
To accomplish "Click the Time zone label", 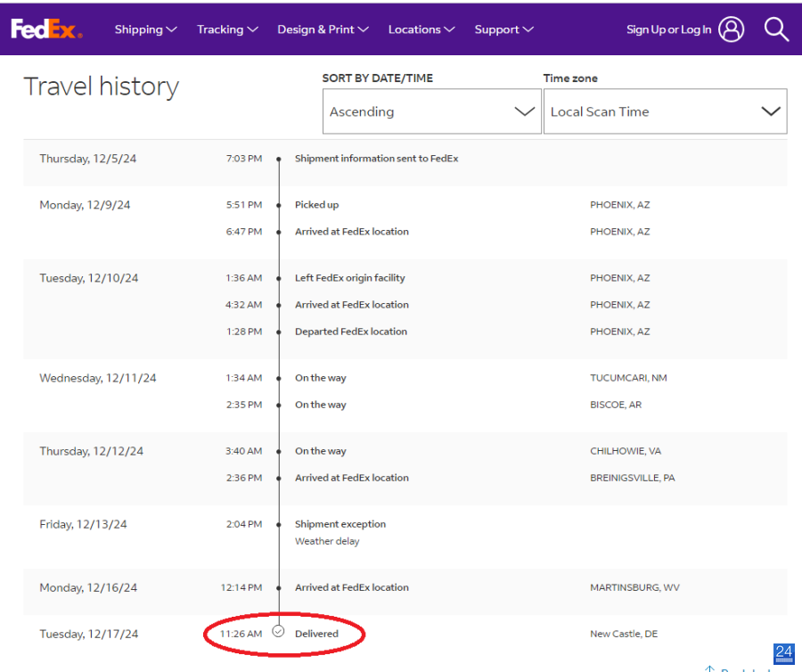I will coord(570,78).
